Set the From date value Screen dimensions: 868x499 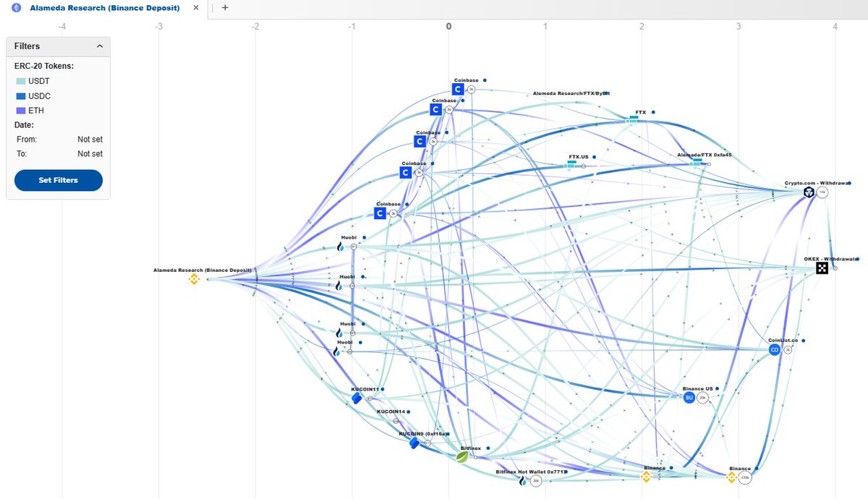tap(90, 140)
